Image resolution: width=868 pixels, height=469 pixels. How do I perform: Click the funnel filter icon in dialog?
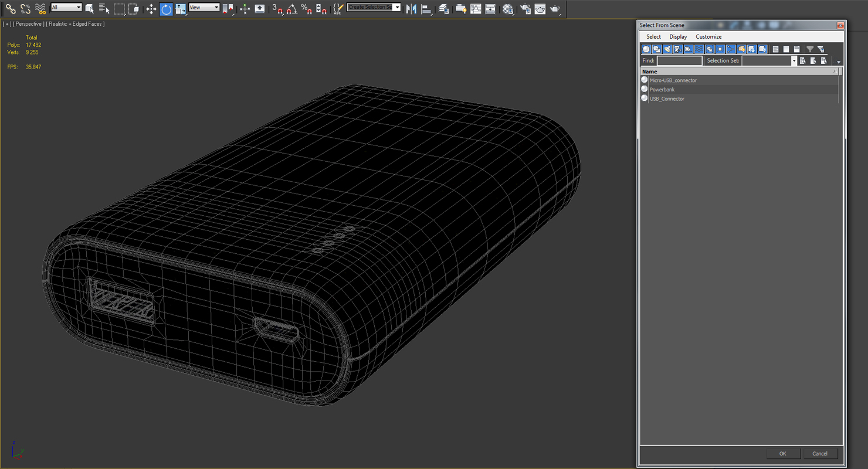(x=810, y=49)
